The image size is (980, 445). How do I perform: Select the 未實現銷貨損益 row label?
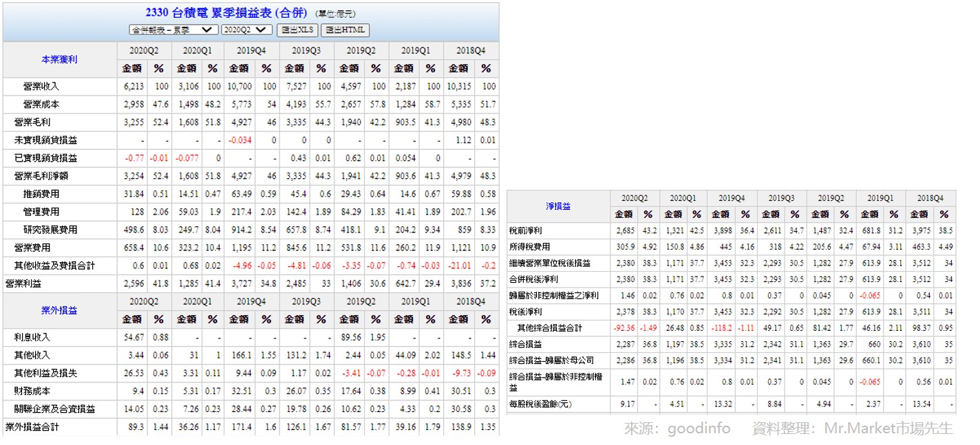click(x=45, y=140)
